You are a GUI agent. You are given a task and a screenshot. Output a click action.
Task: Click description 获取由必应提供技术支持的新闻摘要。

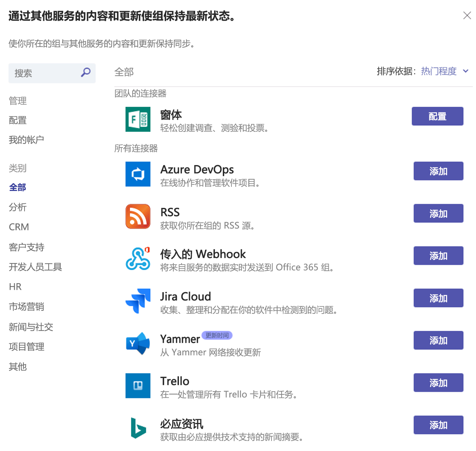point(232,437)
